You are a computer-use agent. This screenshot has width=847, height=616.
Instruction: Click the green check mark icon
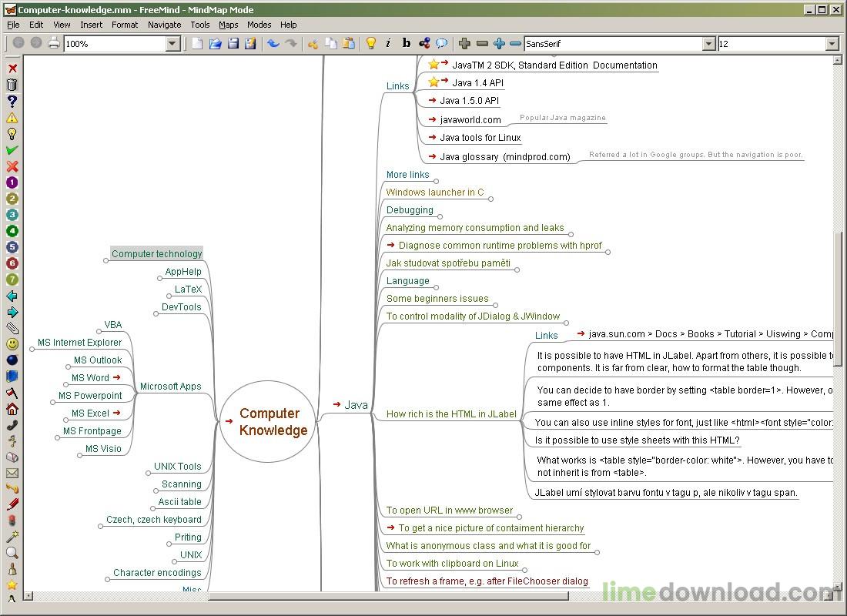12,149
